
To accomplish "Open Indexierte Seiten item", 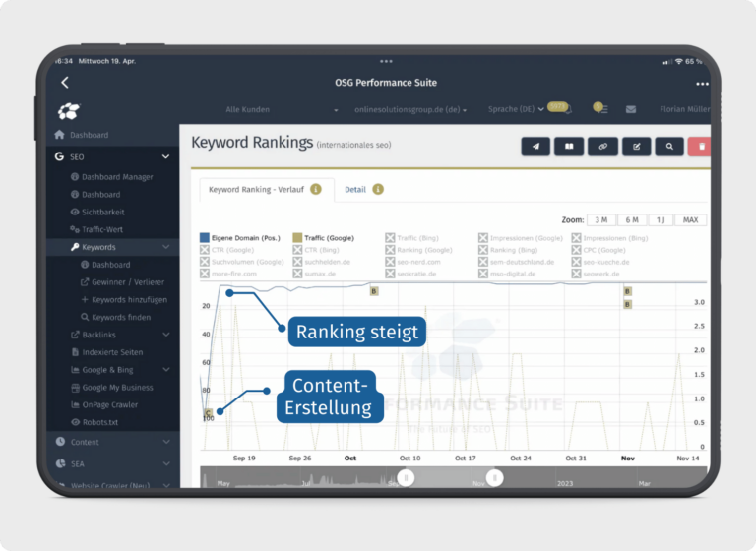I will click(x=107, y=352).
